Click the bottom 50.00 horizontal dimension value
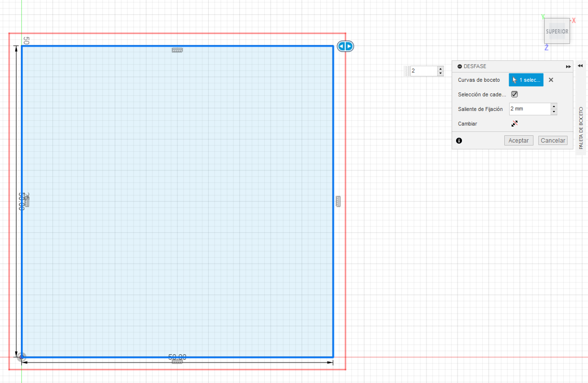The image size is (588, 383). click(177, 357)
